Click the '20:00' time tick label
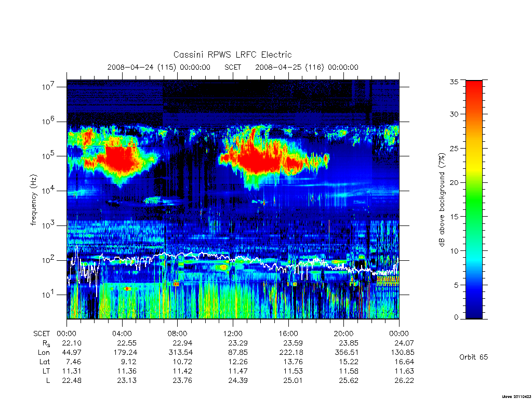Viewport: 532px width, 399px height. tap(343, 334)
